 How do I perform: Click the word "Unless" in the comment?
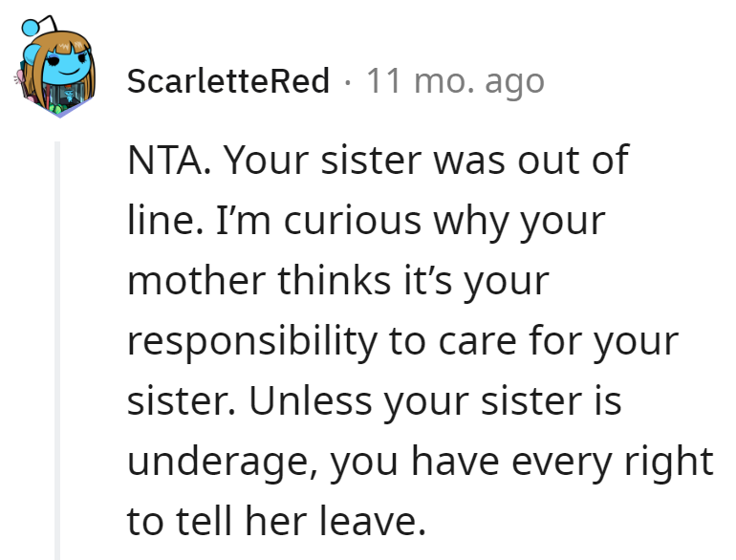[x=311, y=401]
